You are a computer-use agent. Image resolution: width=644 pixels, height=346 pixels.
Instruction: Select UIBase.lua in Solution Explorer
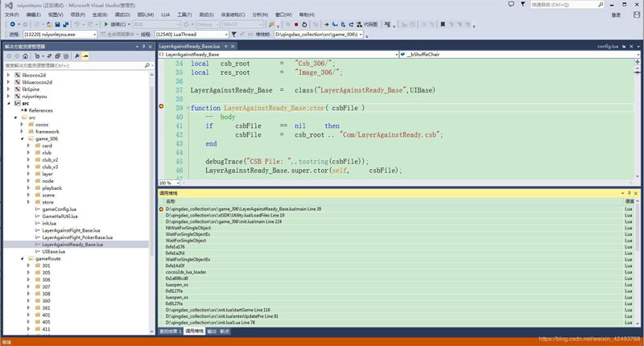click(53, 252)
